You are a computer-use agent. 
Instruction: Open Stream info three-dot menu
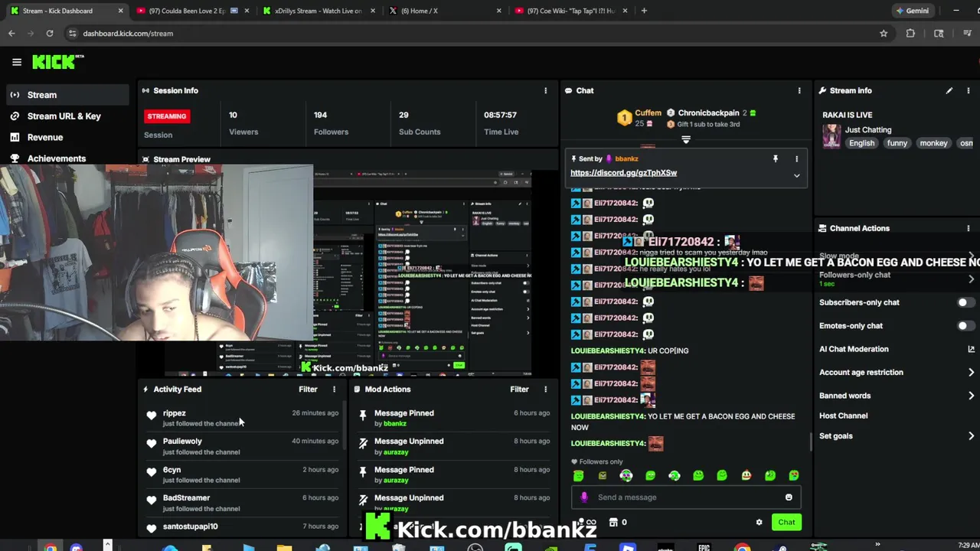point(969,90)
